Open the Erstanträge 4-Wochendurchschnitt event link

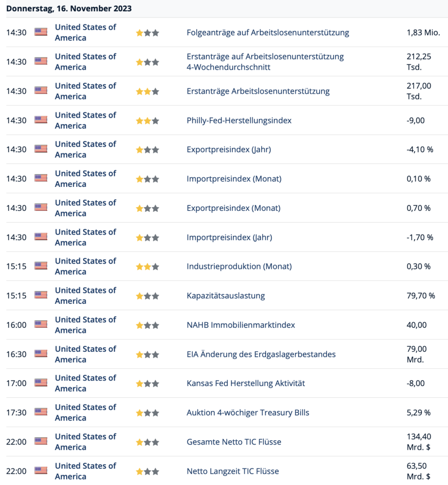(x=265, y=62)
